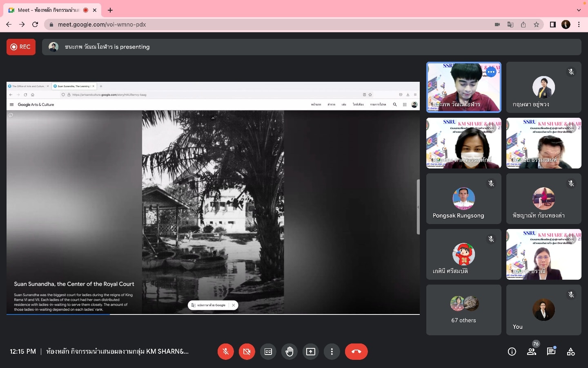The image size is (588, 368).
Task: Reload the Meet page
Action: point(35,25)
